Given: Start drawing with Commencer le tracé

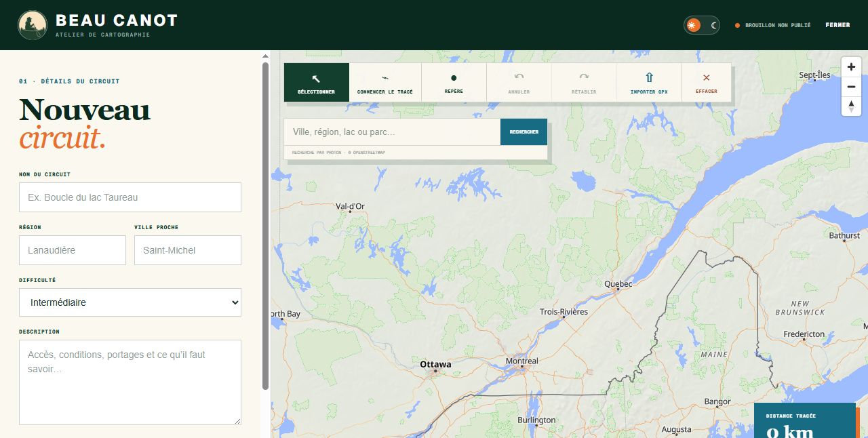Looking at the screenshot, I should point(385,83).
